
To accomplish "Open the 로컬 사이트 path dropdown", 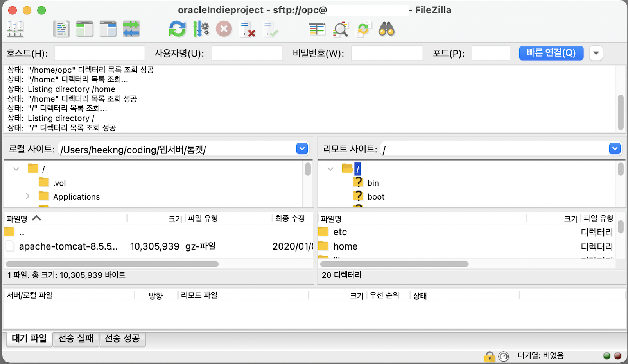I will (x=302, y=149).
